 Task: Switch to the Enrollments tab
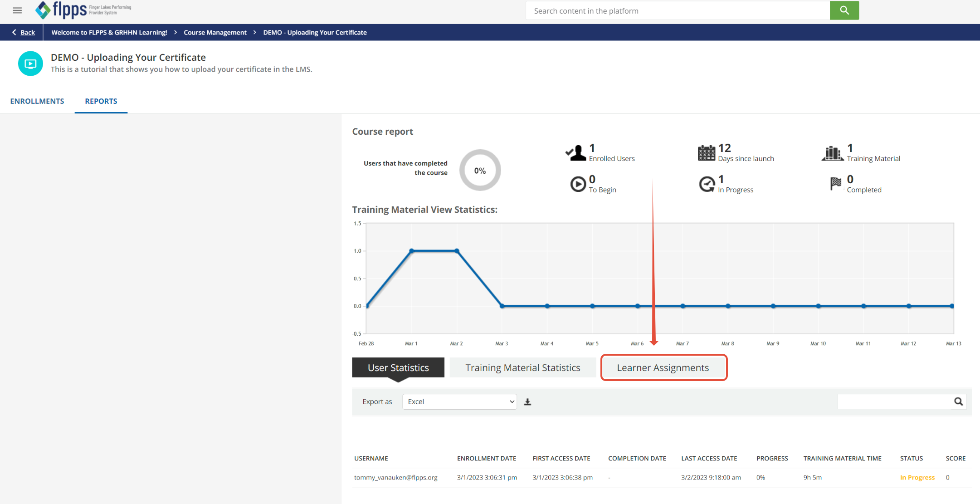pyautogui.click(x=37, y=101)
